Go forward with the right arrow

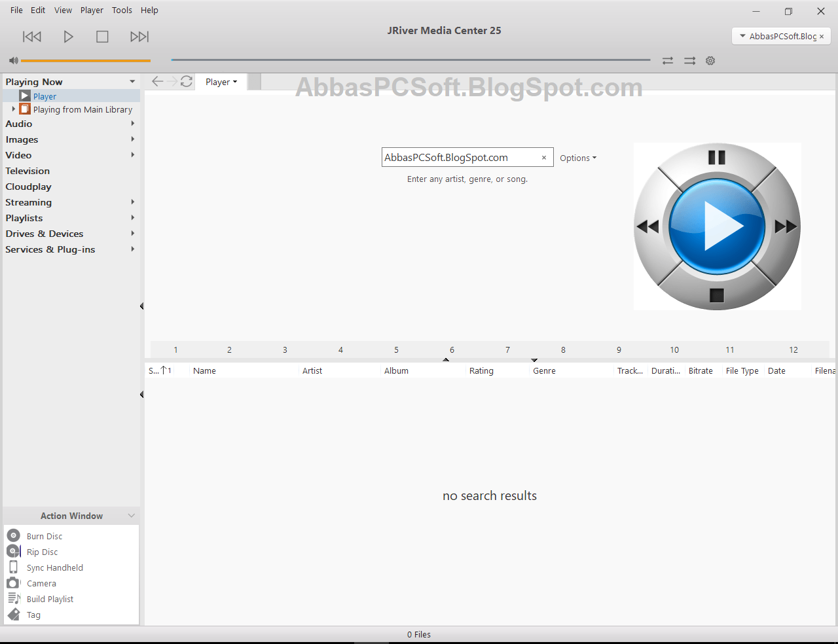tap(172, 81)
